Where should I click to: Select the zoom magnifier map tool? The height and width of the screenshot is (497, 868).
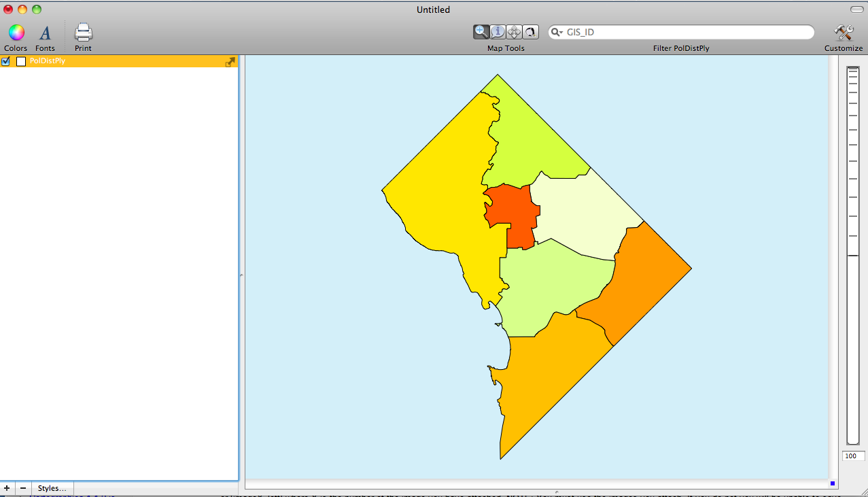click(481, 32)
